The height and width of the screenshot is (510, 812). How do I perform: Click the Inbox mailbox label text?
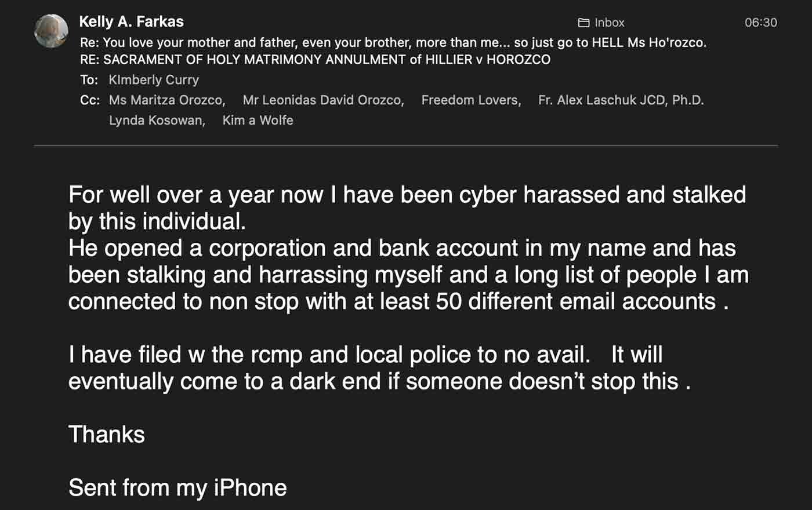click(x=609, y=23)
